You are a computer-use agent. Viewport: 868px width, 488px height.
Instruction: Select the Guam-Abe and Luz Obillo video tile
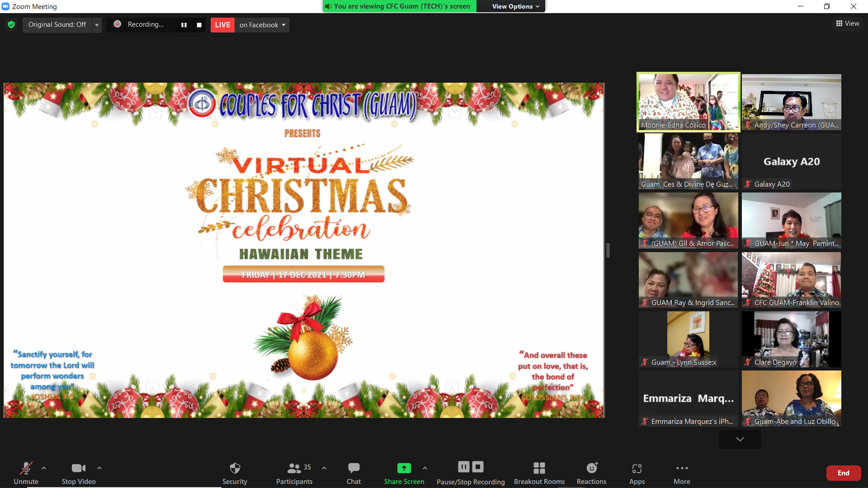791,399
